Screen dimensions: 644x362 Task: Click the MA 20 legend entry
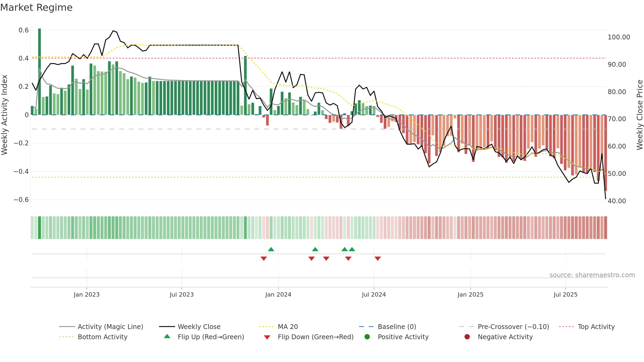(279, 327)
